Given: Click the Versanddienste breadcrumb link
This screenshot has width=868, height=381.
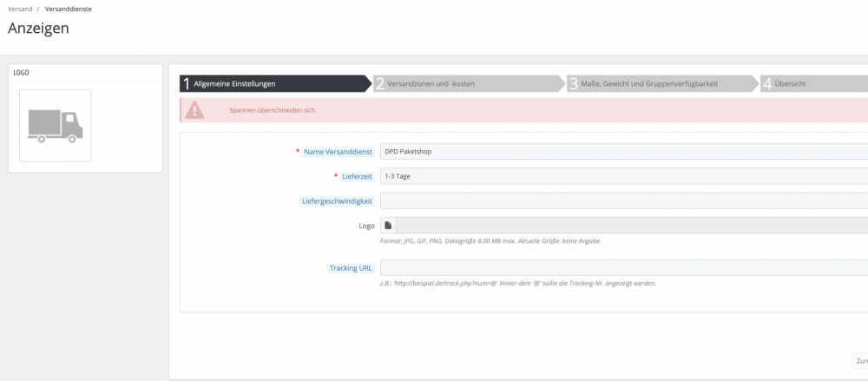Looking at the screenshot, I should coord(68,9).
